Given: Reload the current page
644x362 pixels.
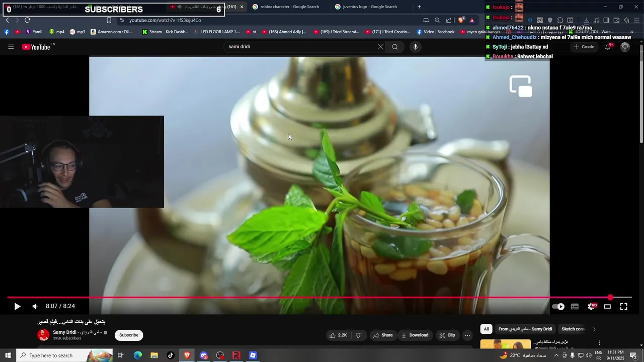Looking at the screenshot, I should pyautogui.click(x=27, y=20).
